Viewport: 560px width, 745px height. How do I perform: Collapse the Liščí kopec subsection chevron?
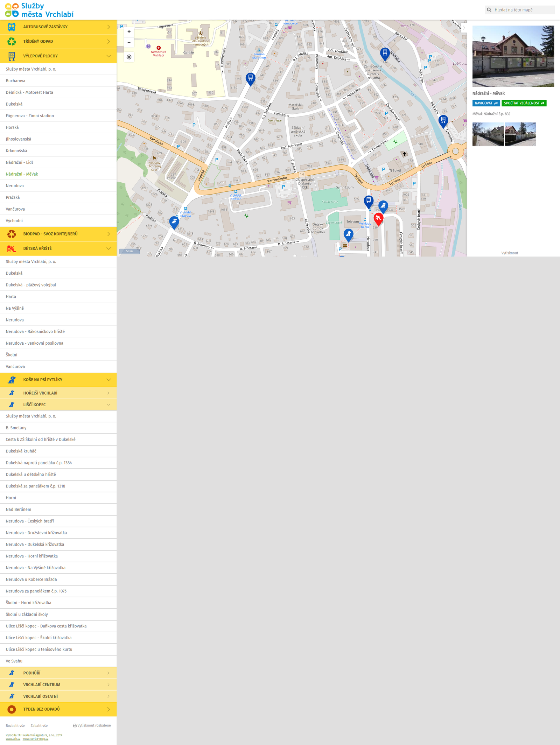coord(108,405)
